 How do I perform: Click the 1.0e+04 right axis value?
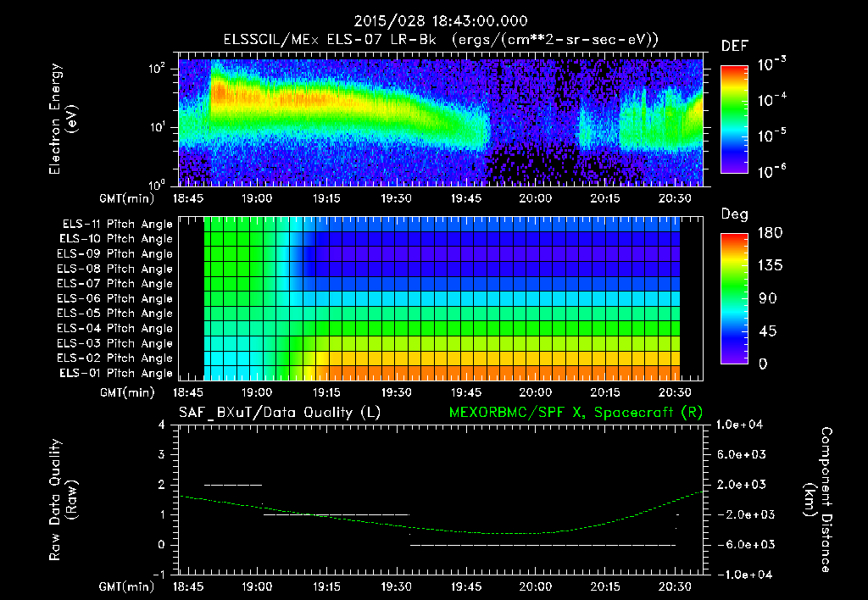click(x=739, y=425)
